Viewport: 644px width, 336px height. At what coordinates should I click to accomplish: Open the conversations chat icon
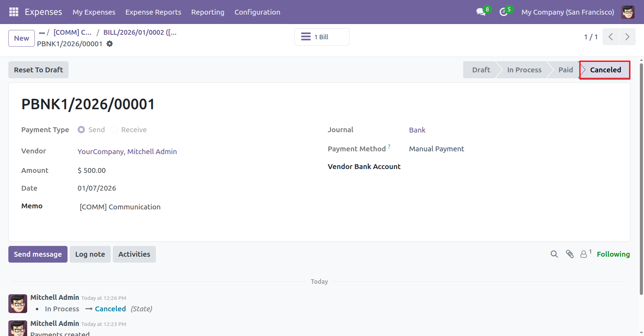pyautogui.click(x=481, y=12)
